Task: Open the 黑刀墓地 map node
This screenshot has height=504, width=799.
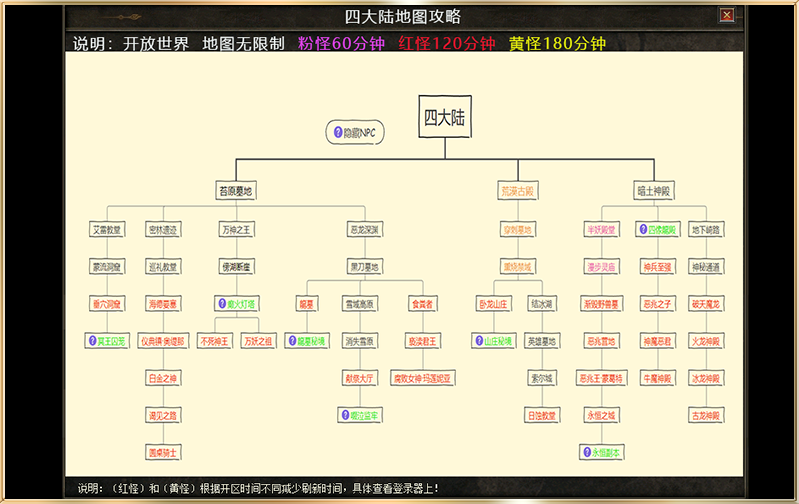Action: point(364,266)
